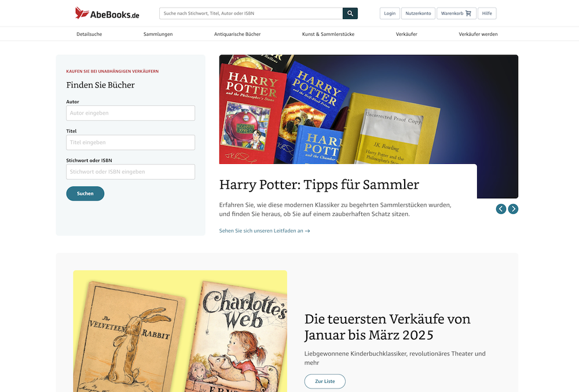
Task: Select Verkäufer werden menu item
Action: (478, 34)
